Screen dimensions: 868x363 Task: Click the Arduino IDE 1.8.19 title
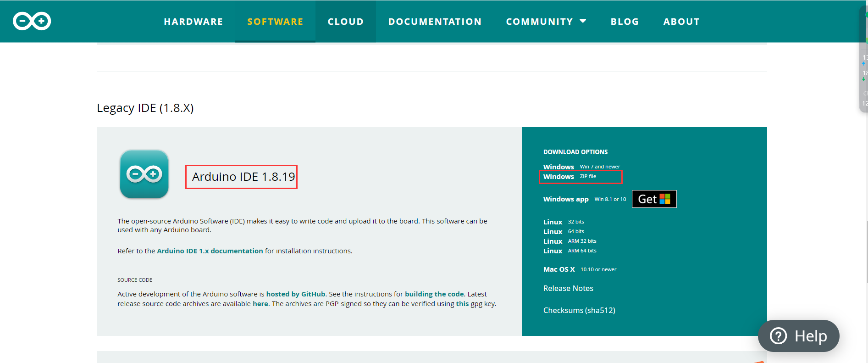(243, 177)
